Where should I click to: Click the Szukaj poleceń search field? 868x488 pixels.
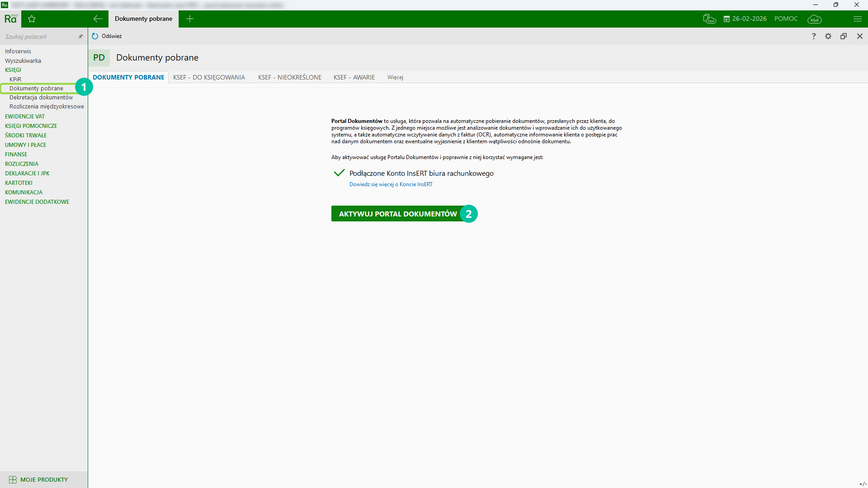click(x=38, y=37)
